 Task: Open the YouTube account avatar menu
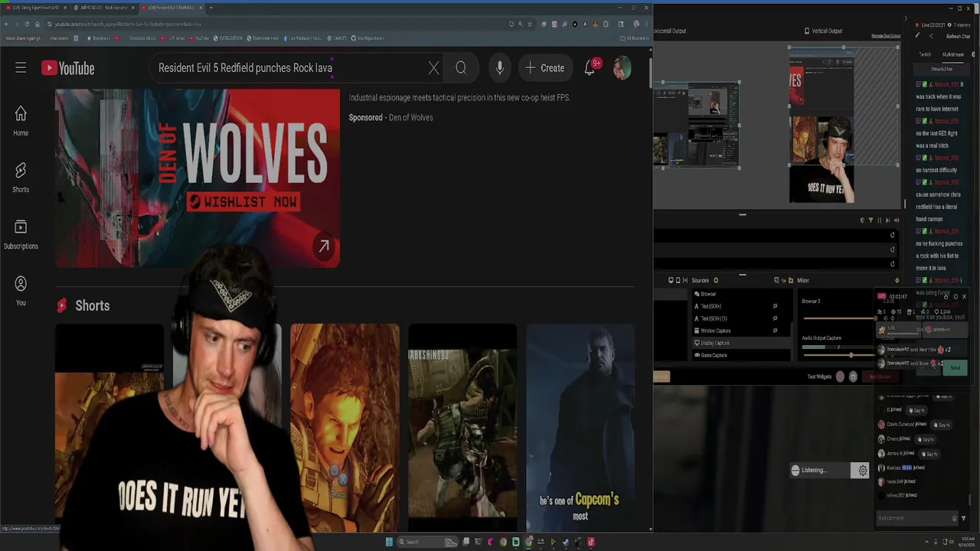[x=622, y=68]
